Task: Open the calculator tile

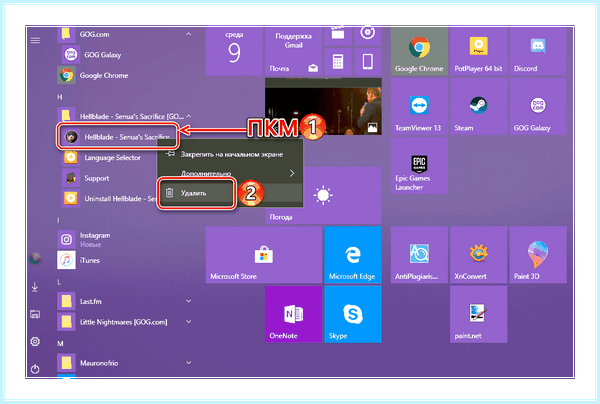Action: [x=338, y=62]
